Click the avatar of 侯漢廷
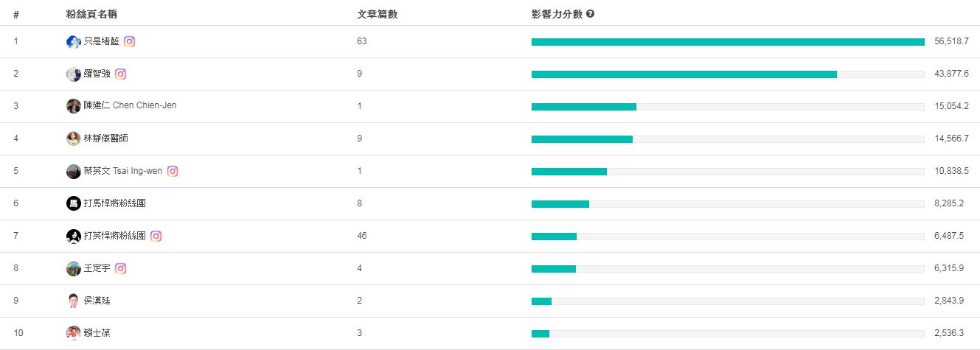Image resolution: width=980 pixels, height=350 pixels. click(x=73, y=301)
